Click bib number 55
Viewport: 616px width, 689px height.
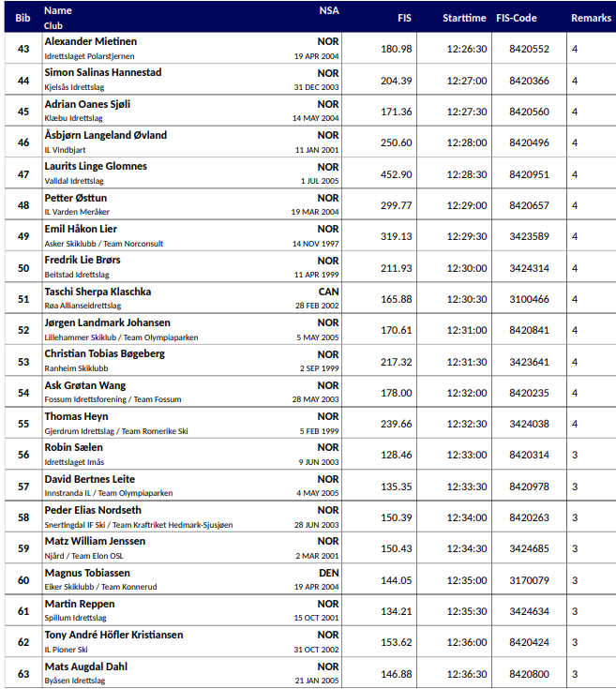[23, 424]
